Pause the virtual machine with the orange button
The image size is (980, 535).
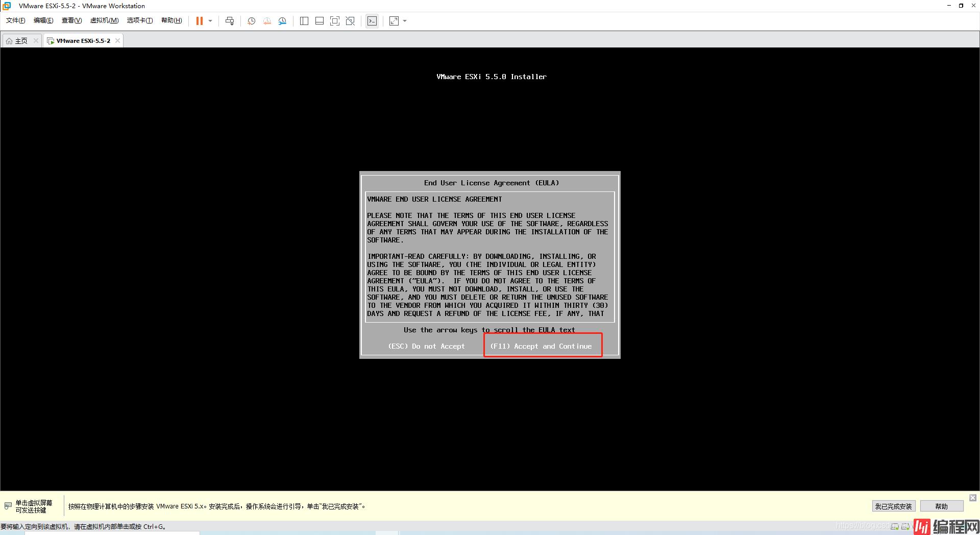[x=199, y=21]
